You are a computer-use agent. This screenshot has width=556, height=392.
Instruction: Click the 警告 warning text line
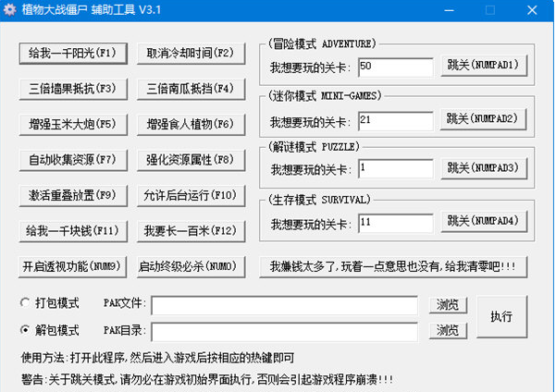(206, 380)
